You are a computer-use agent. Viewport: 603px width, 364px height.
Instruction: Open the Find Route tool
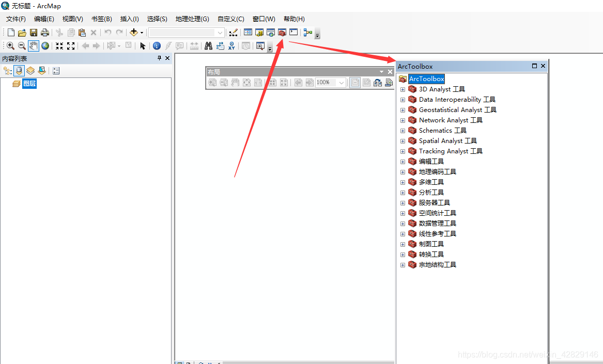[220, 46]
